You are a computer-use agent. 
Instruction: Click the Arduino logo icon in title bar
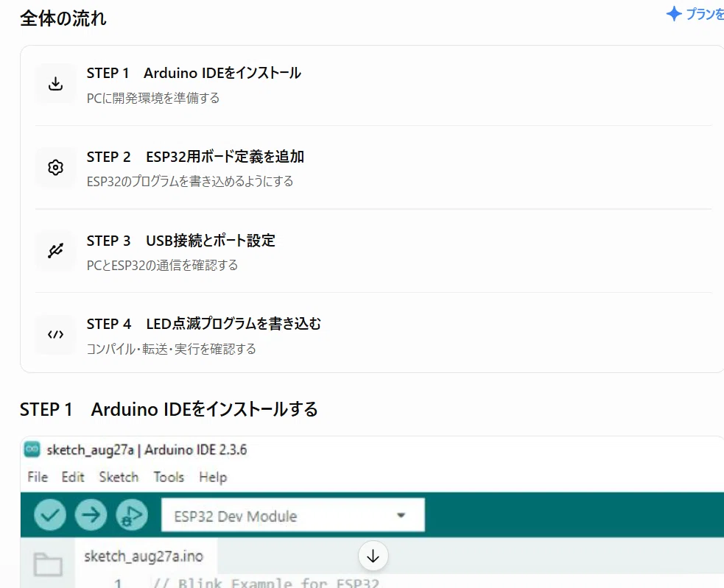pyautogui.click(x=32, y=449)
